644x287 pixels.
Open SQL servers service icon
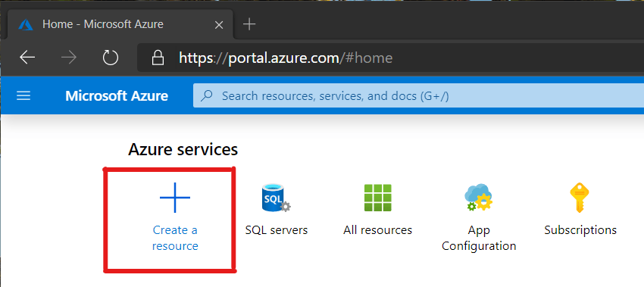tap(276, 198)
